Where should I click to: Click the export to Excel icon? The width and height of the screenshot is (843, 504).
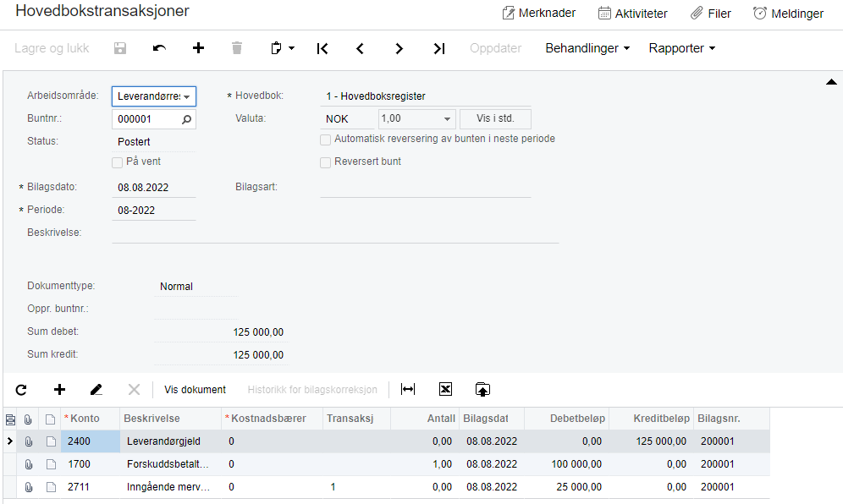[446, 389]
